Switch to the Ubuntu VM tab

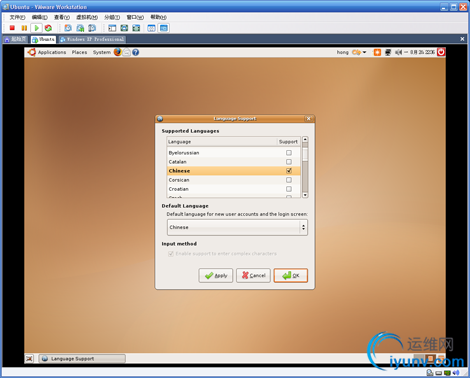(43, 39)
